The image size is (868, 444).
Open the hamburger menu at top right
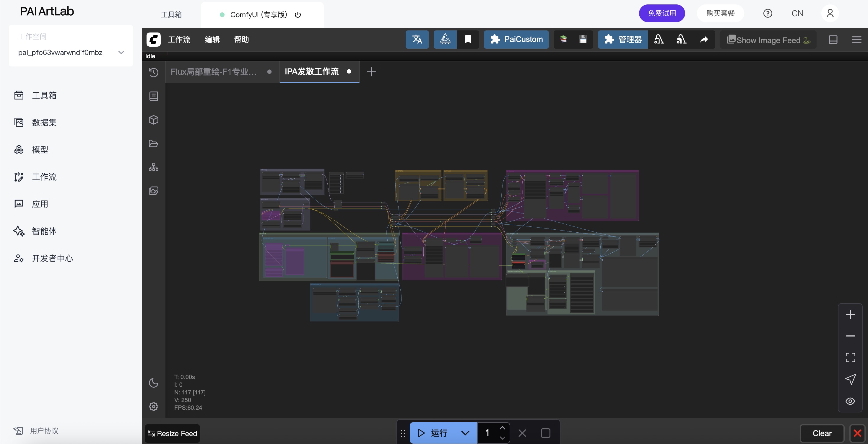click(x=856, y=39)
